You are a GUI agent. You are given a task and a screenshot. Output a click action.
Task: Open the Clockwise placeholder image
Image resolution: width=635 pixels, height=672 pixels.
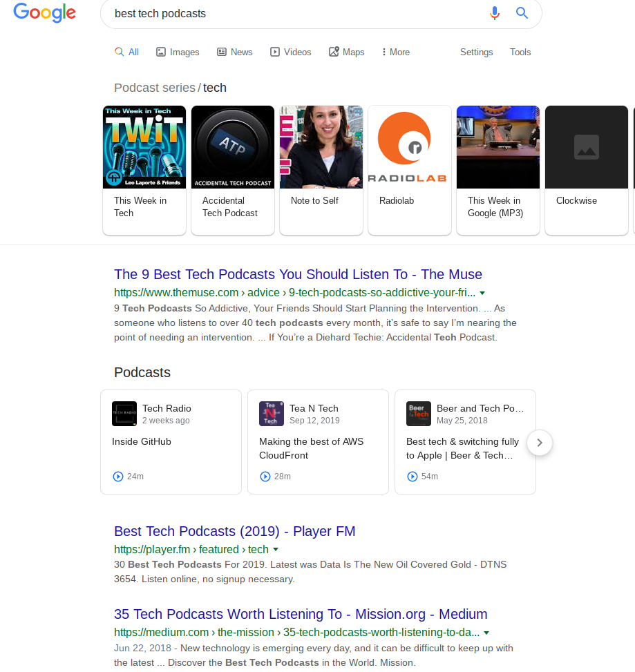587,147
